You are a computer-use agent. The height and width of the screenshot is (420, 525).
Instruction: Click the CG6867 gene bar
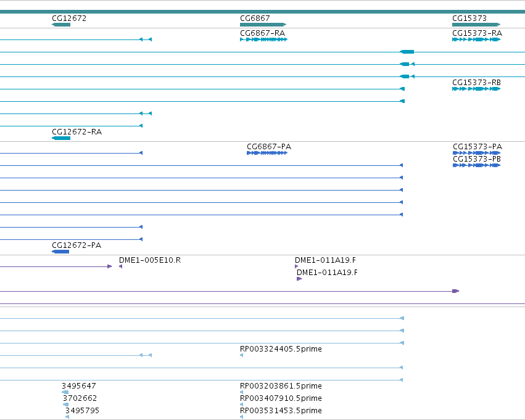263,25
